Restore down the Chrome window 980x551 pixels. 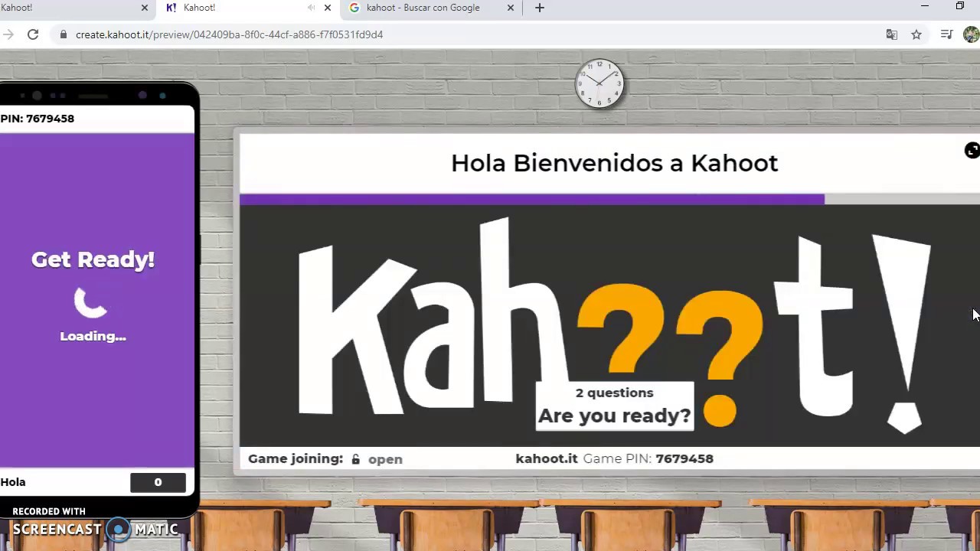click(x=960, y=7)
